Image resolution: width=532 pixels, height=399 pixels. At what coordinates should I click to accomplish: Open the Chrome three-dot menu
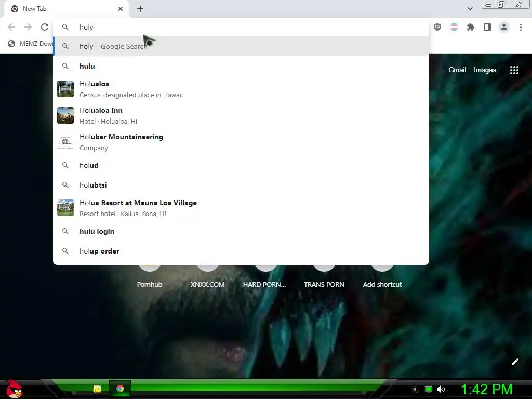click(521, 27)
